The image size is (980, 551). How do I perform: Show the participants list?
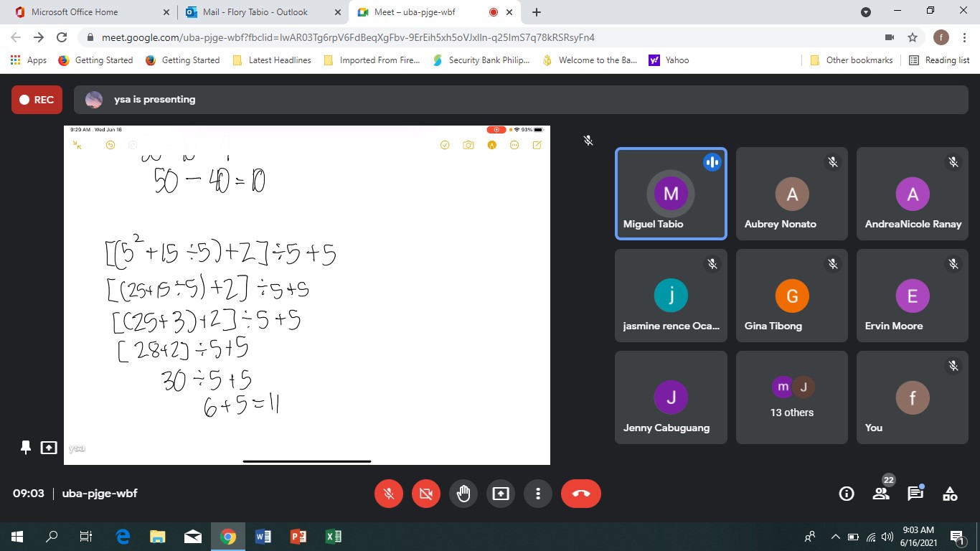click(881, 494)
